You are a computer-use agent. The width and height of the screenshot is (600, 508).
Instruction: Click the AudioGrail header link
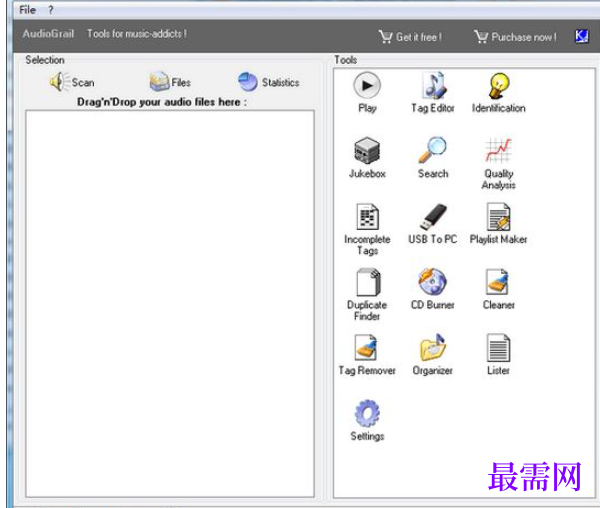click(x=48, y=34)
